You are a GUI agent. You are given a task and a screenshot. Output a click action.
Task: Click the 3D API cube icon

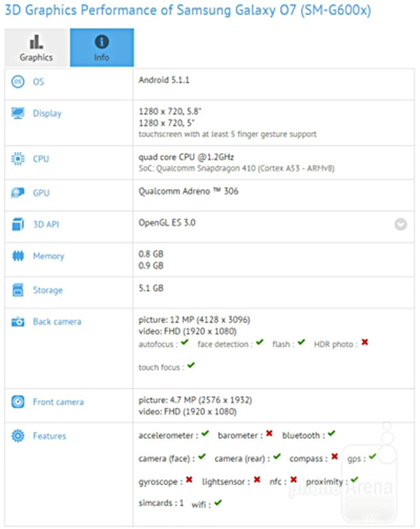click(18, 225)
